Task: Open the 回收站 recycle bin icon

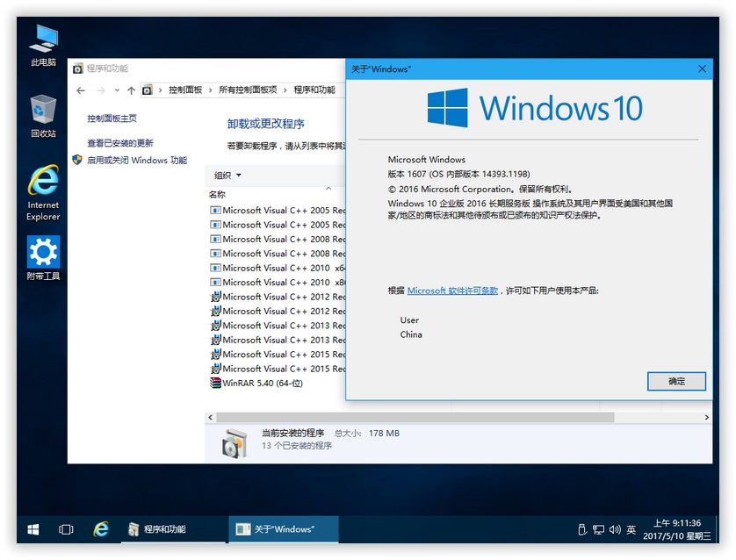Action: click(43, 117)
